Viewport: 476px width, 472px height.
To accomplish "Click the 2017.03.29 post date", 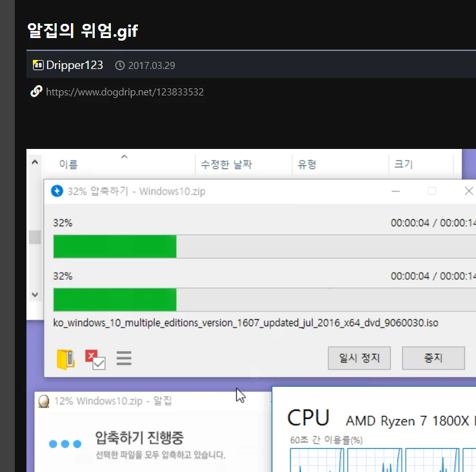I will [x=152, y=66].
